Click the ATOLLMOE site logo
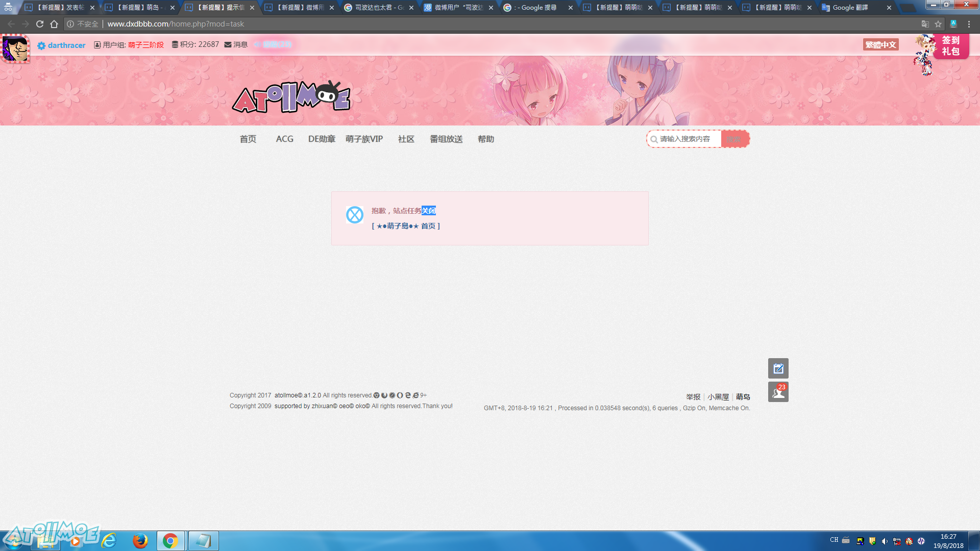This screenshot has width=980, height=551. (x=291, y=96)
